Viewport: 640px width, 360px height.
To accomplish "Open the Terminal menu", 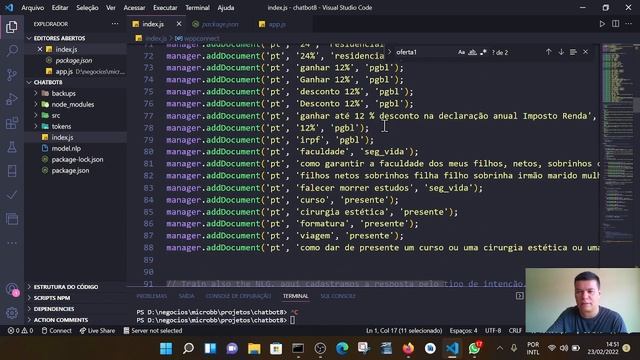I will pos(197,8).
